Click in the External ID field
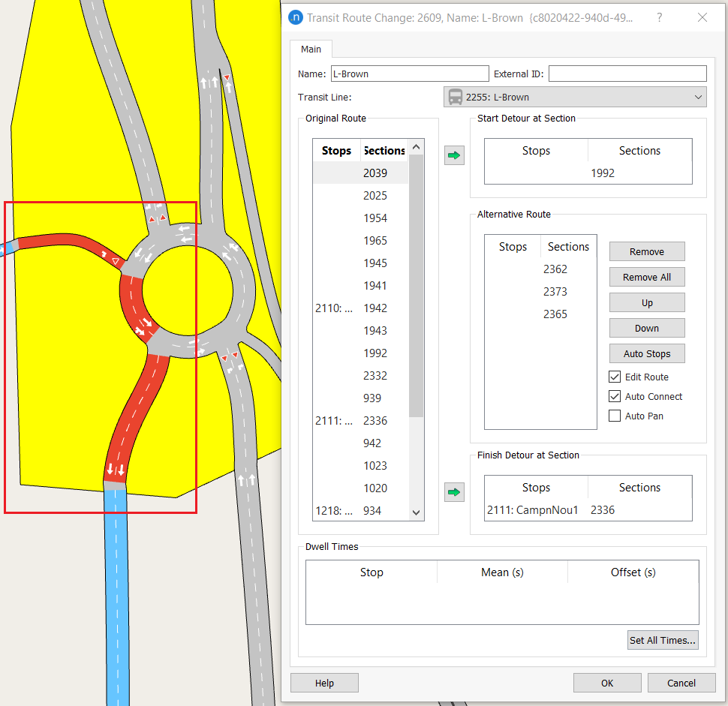The width and height of the screenshot is (728, 706). tap(627, 74)
